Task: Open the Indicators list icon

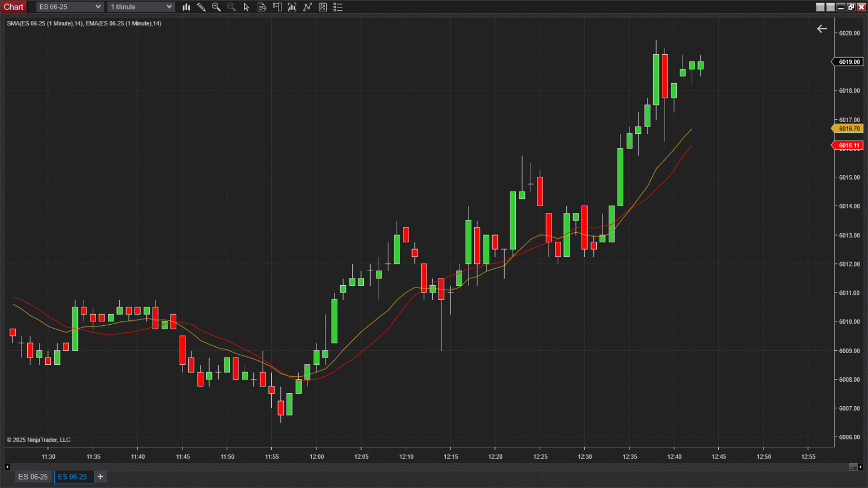Action: (x=338, y=7)
